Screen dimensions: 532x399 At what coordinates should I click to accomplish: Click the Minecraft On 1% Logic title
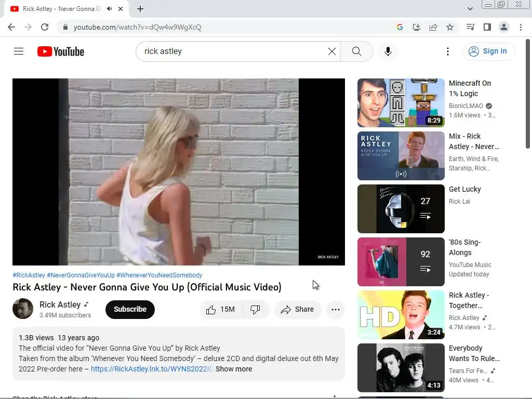[x=470, y=88]
